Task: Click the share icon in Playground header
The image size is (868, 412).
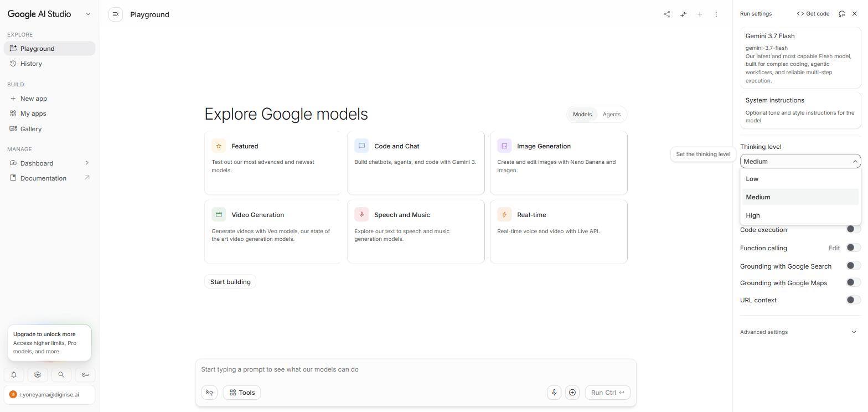Action: 666,14
